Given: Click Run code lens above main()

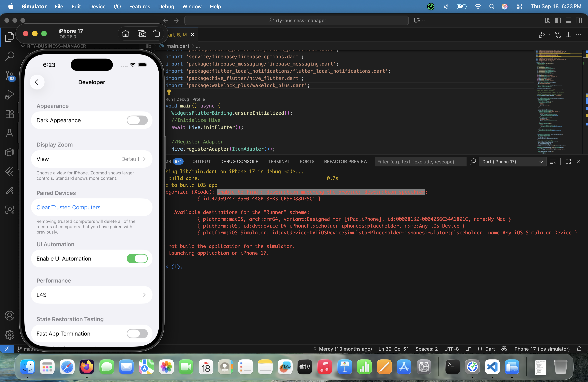Looking at the screenshot, I should [169, 99].
